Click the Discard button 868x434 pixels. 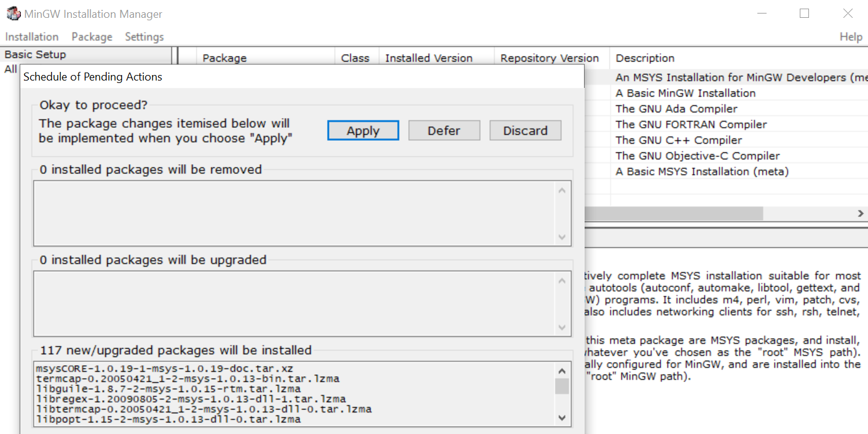tap(525, 130)
